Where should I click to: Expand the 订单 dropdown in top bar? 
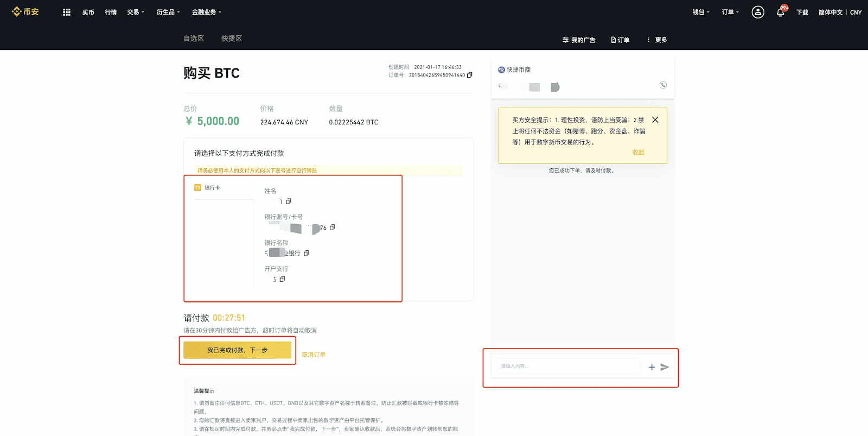(730, 12)
